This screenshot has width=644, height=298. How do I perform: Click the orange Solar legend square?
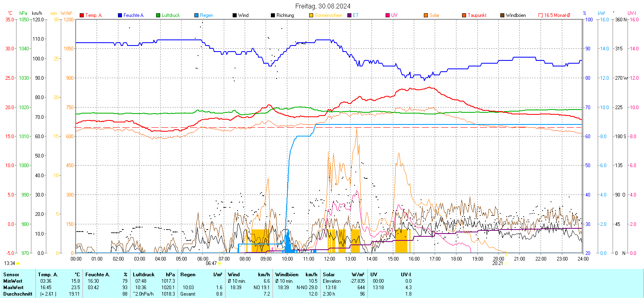[x=426, y=15]
